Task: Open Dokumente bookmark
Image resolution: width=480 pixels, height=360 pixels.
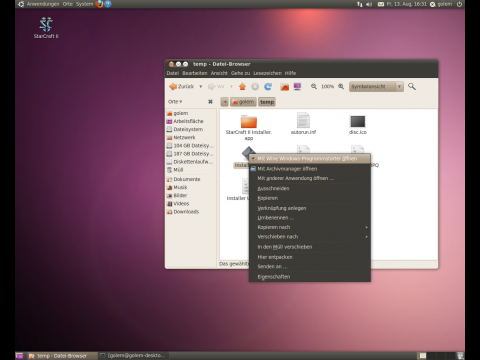Action: click(x=191, y=179)
